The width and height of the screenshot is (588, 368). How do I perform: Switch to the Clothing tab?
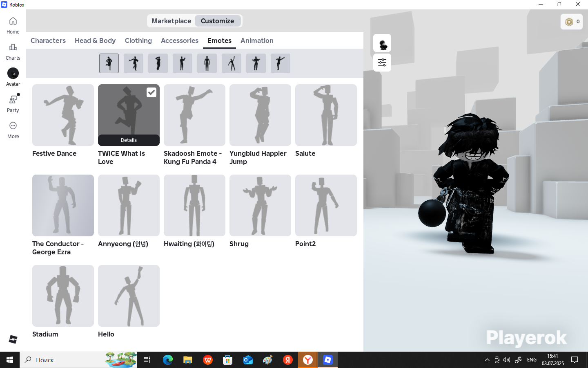tap(138, 40)
